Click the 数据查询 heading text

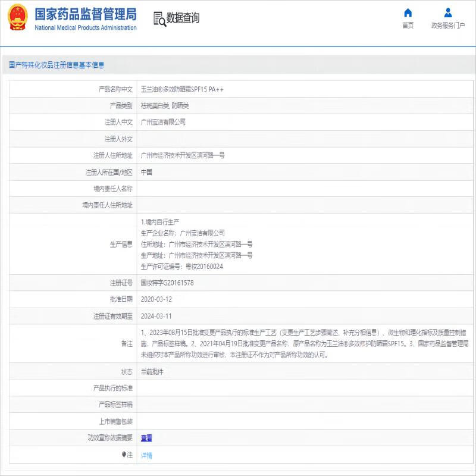tap(183, 18)
